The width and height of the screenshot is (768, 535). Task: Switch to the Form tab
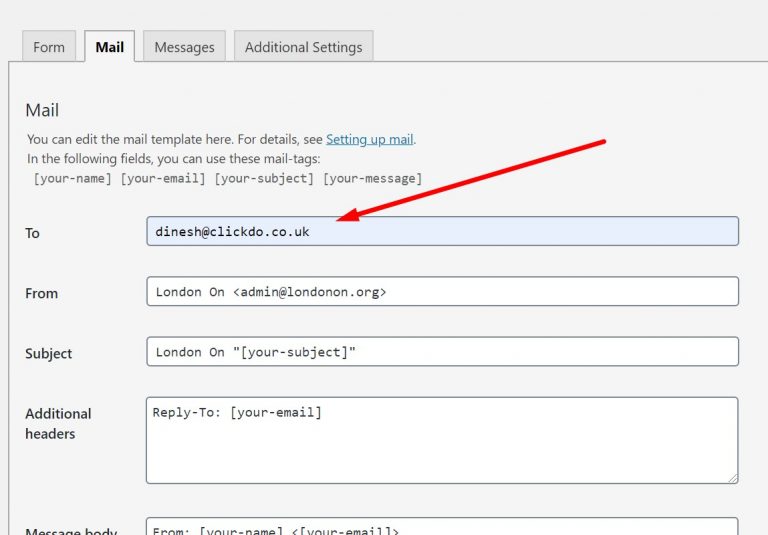tap(49, 47)
